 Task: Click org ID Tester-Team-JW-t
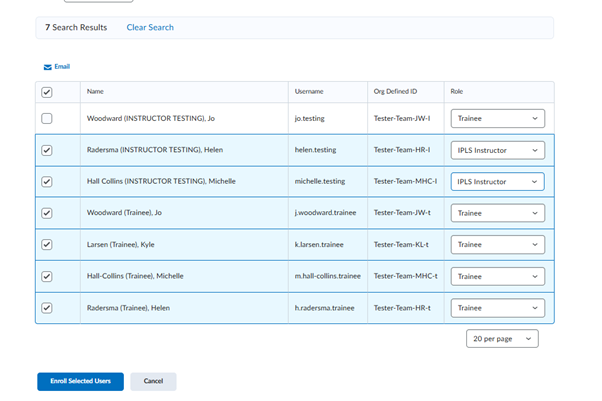tap(402, 213)
